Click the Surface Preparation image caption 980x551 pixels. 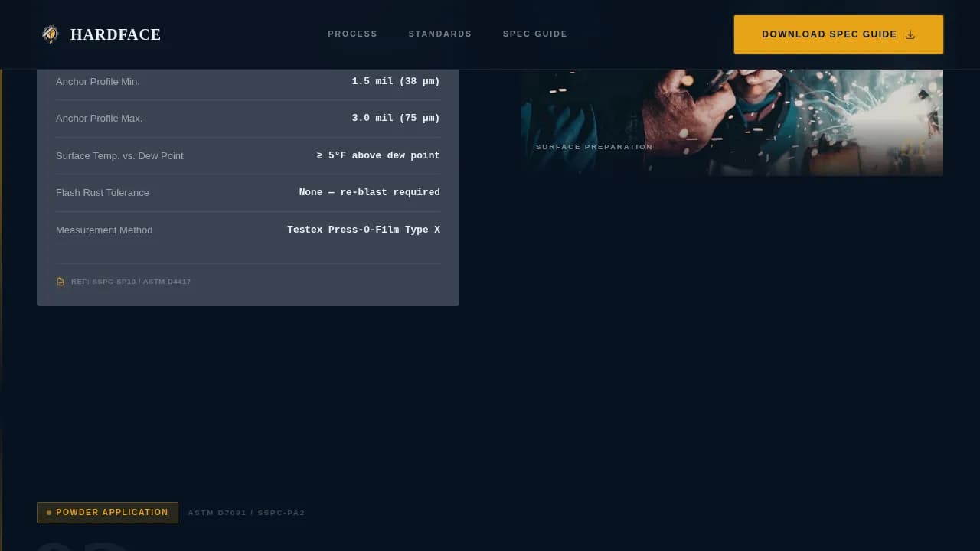(x=594, y=147)
